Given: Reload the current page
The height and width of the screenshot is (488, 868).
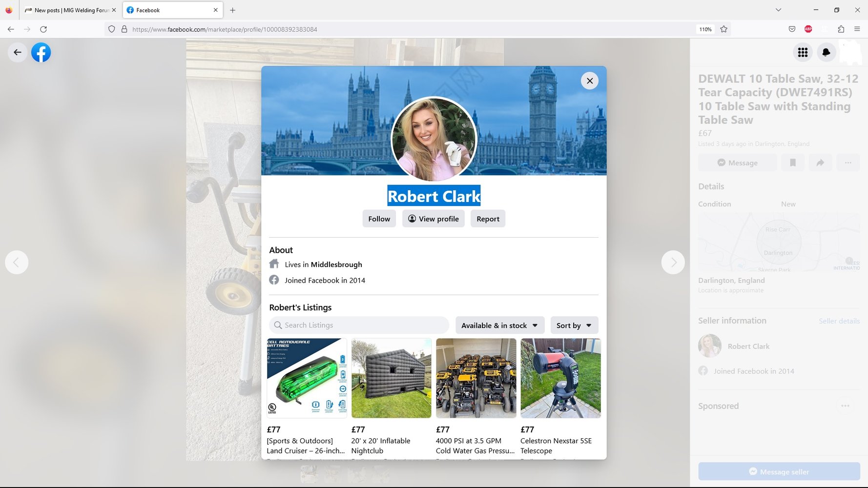Looking at the screenshot, I should tap(43, 29).
